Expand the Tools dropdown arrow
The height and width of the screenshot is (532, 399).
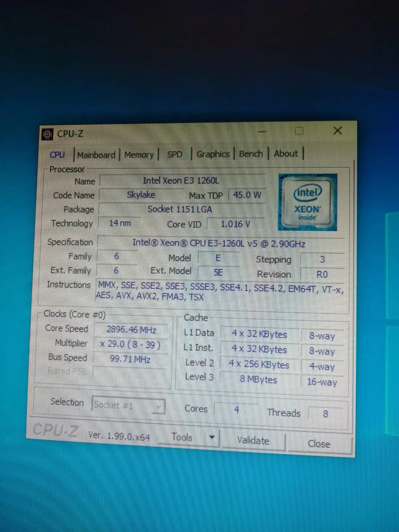click(x=212, y=438)
